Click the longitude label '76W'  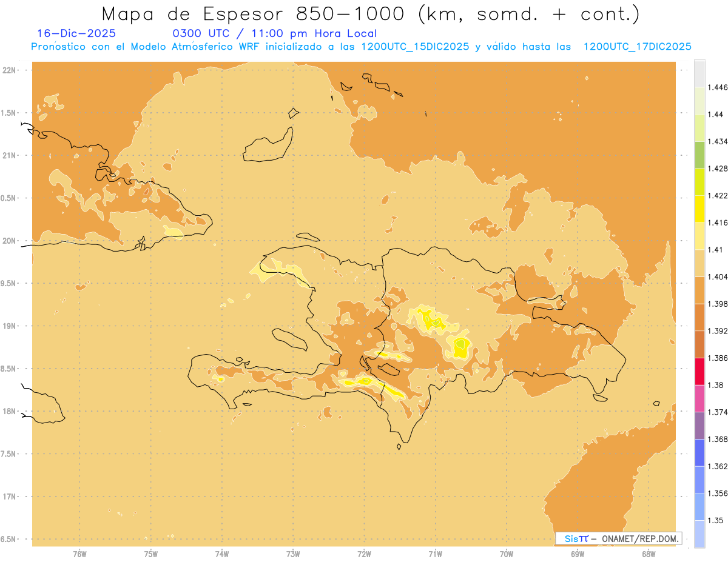[79, 554]
